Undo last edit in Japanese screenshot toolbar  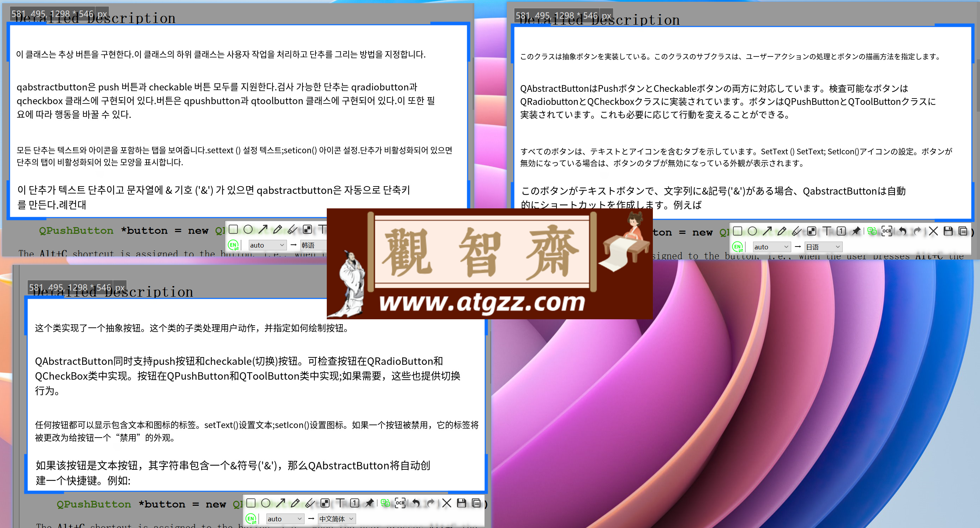902,231
